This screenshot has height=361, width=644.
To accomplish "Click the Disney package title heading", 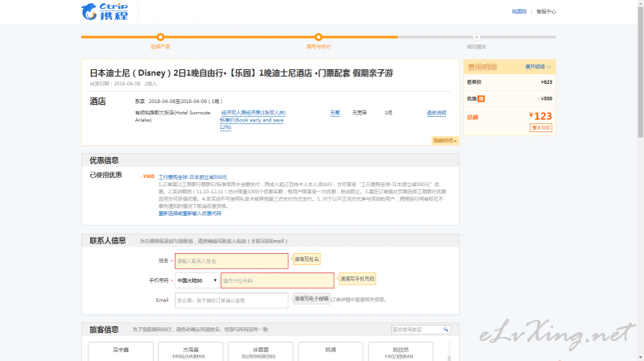I will [x=242, y=73].
